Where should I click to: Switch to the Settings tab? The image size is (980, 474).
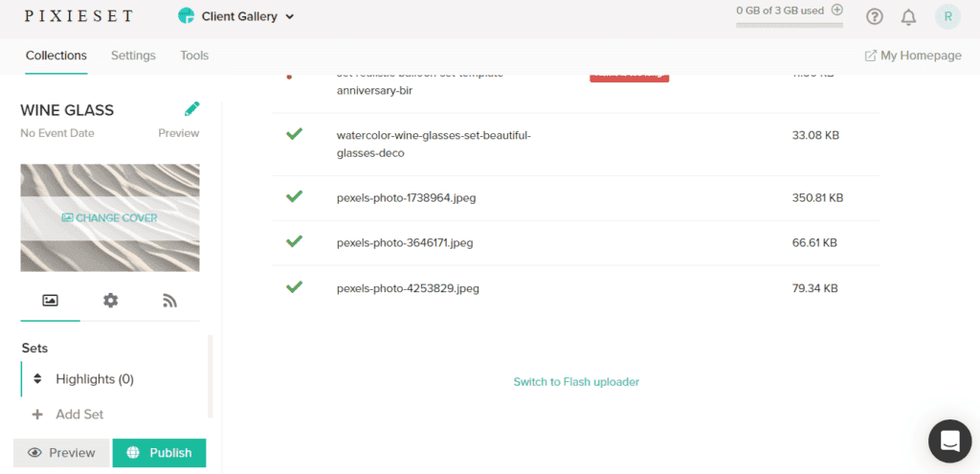click(133, 56)
